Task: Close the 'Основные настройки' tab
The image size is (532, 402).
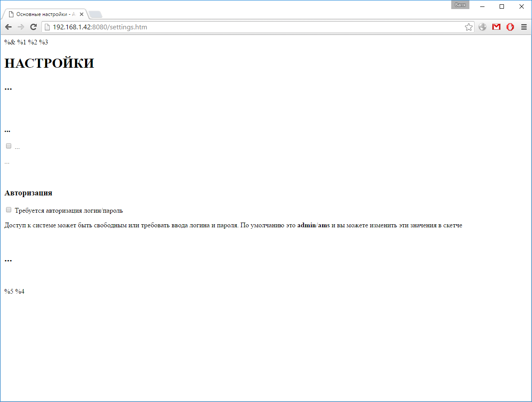Action: pos(82,14)
